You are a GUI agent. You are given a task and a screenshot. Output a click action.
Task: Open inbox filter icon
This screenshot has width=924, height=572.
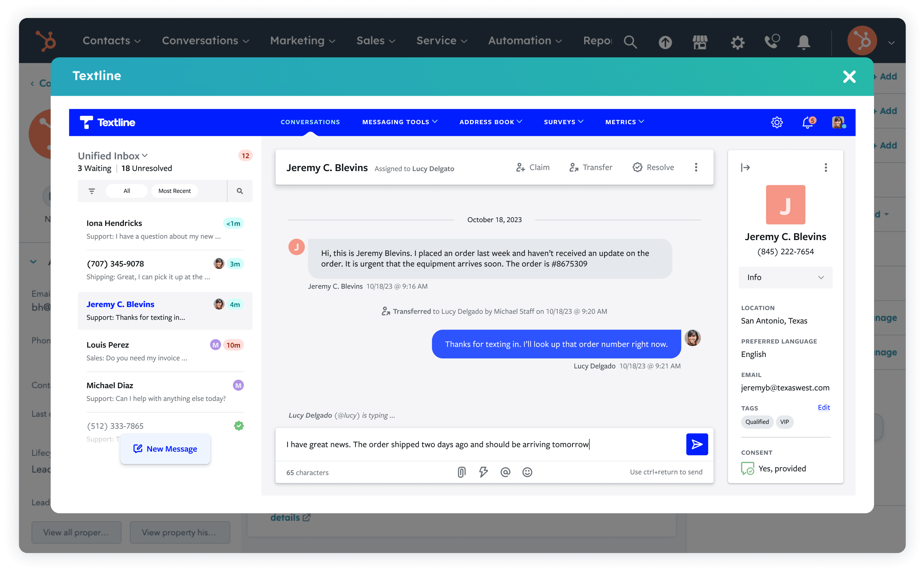(91, 191)
